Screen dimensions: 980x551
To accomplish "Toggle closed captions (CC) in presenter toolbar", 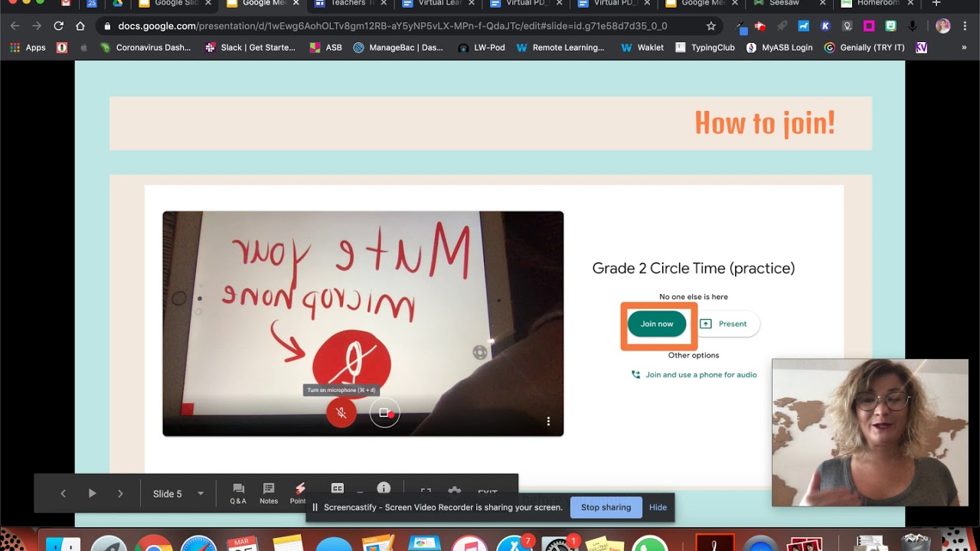I will pyautogui.click(x=338, y=488).
